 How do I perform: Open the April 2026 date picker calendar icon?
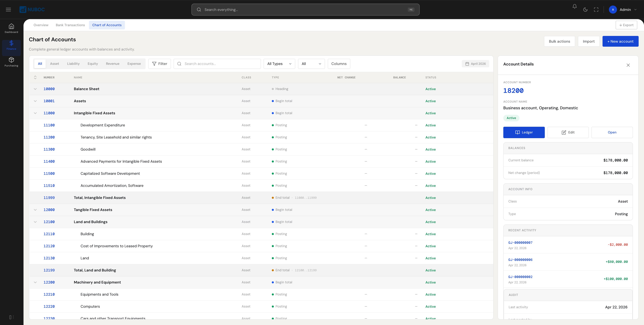467,64
